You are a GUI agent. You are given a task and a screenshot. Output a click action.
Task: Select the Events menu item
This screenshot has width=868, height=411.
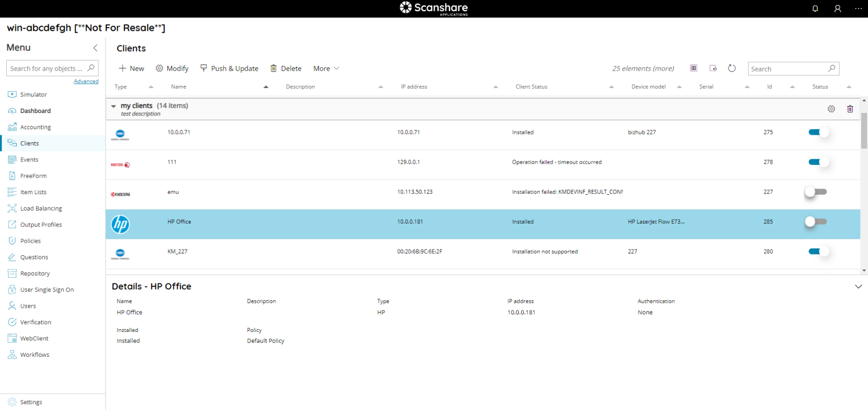[x=29, y=159]
